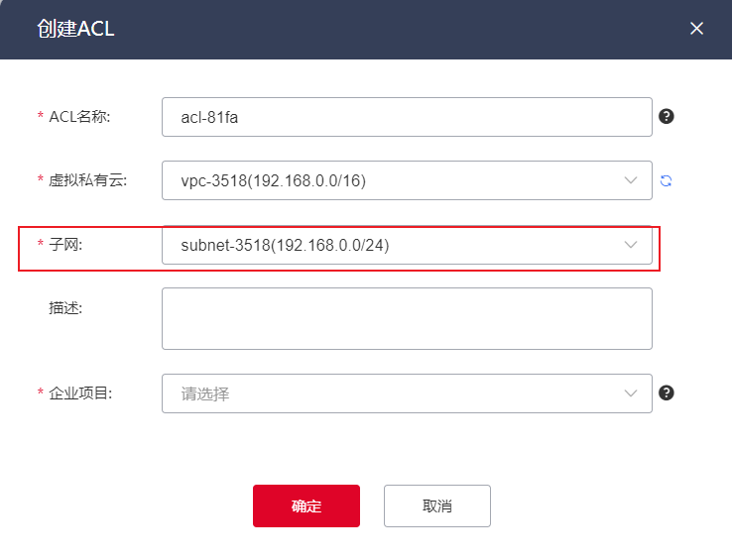Click the 子网 label text
732x560 pixels.
(x=64, y=245)
